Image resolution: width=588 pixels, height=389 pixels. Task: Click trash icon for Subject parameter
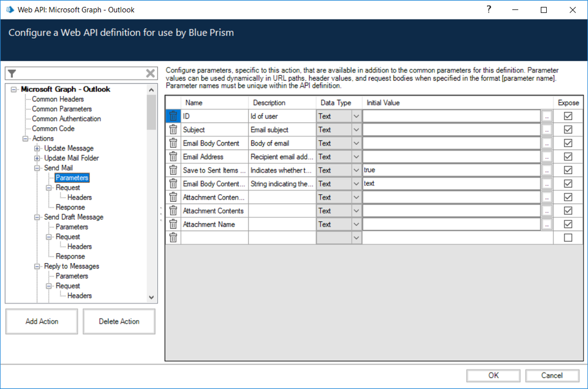click(173, 130)
